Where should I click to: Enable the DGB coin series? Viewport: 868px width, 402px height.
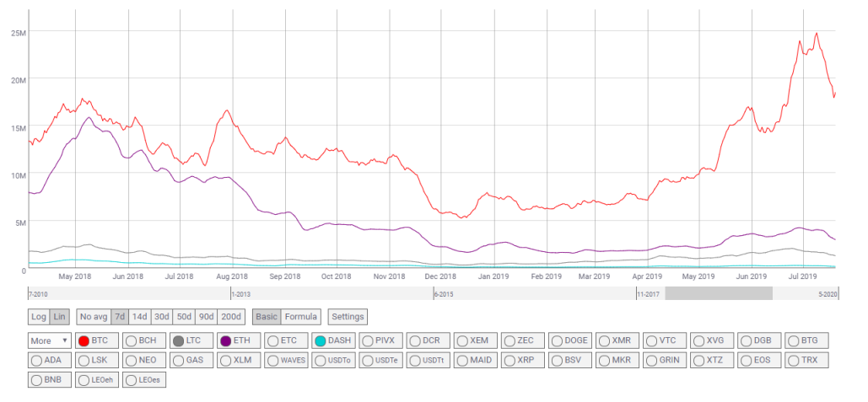coord(758,340)
